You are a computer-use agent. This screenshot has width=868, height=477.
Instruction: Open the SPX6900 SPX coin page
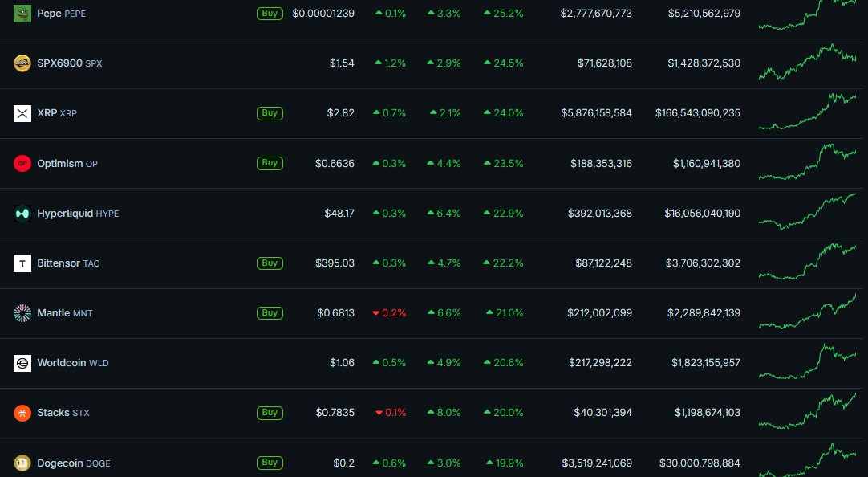(70, 63)
